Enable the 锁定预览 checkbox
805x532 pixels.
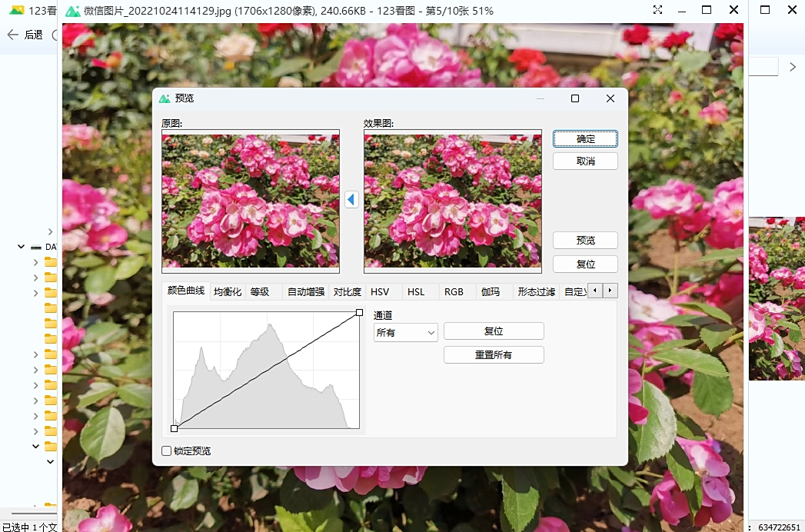167,451
